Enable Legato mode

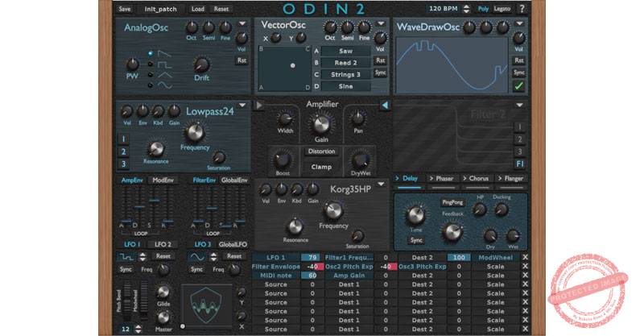click(502, 9)
